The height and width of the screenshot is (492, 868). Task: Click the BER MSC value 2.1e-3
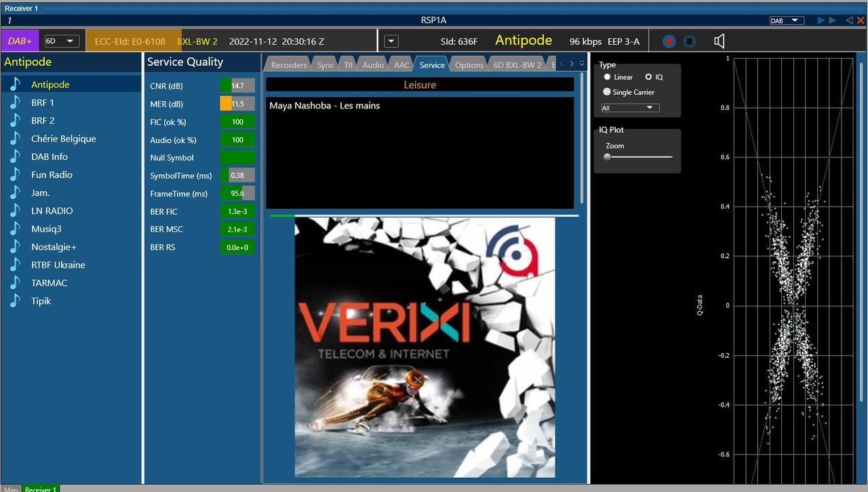coord(237,229)
